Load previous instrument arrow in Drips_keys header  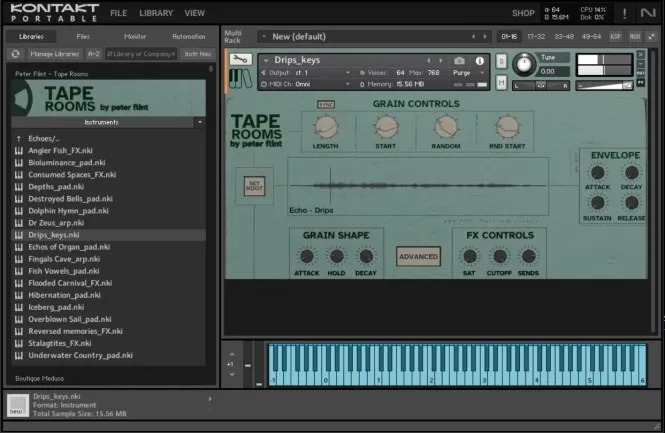(x=429, y=61)
